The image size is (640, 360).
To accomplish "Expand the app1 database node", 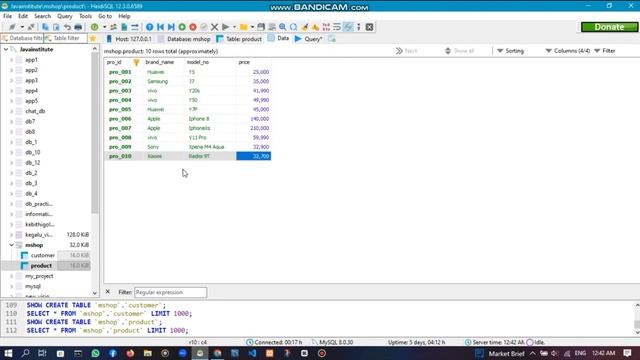I will coord(11,60).
